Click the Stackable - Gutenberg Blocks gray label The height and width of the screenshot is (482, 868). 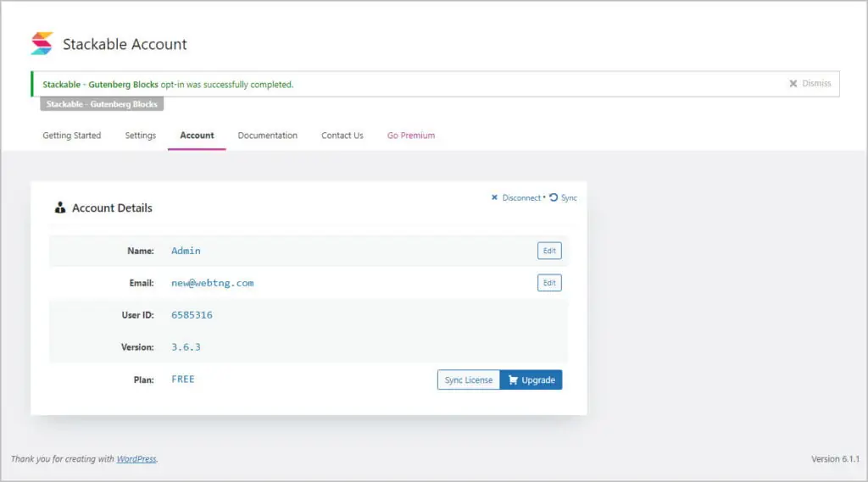click(x=102, y=104)
